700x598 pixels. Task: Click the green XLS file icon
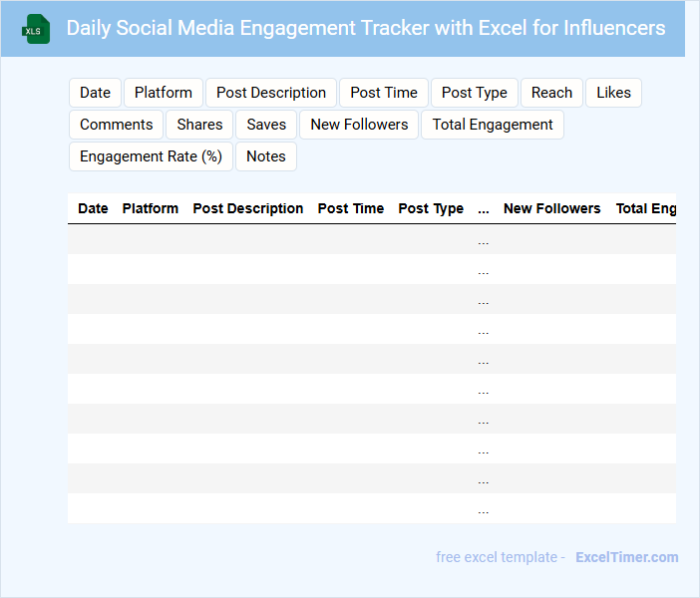coord(36,29)
